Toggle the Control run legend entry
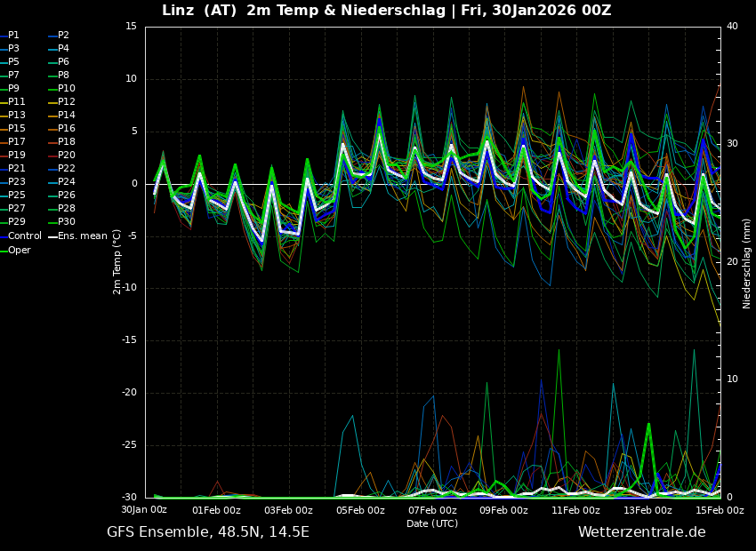Image resolution: width=756 pixels, height=551 pixels. (25, 236)
